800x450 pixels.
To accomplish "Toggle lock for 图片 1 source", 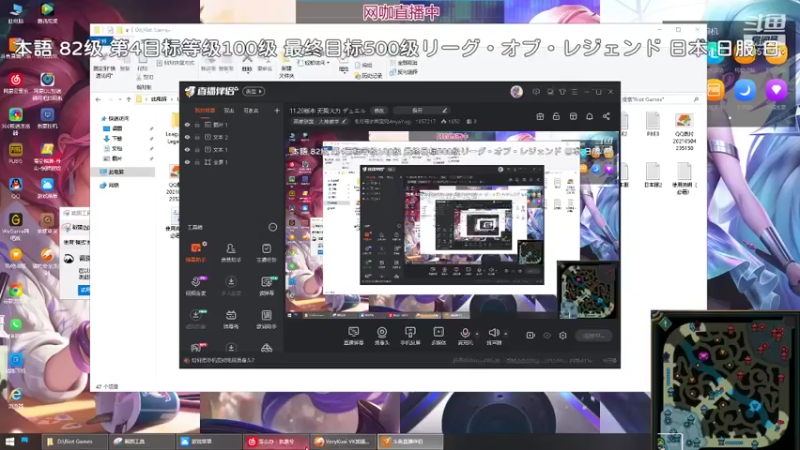I will (197, 125).
